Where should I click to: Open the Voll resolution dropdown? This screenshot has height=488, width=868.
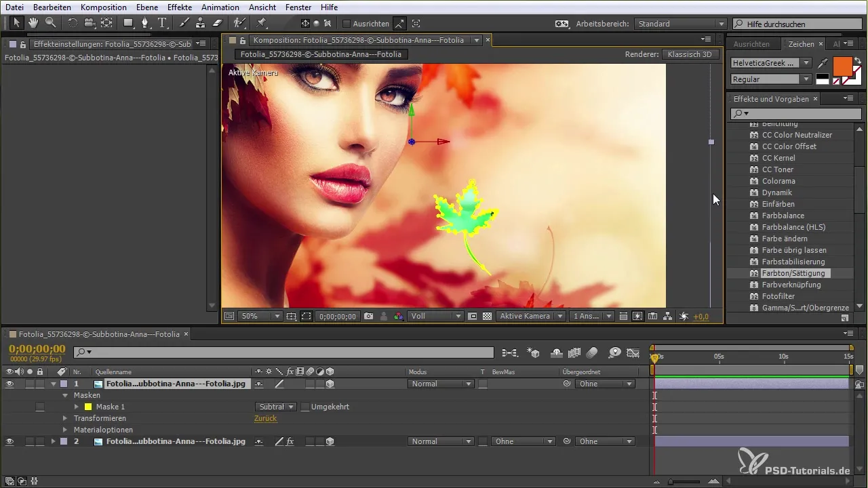point(435,316)
